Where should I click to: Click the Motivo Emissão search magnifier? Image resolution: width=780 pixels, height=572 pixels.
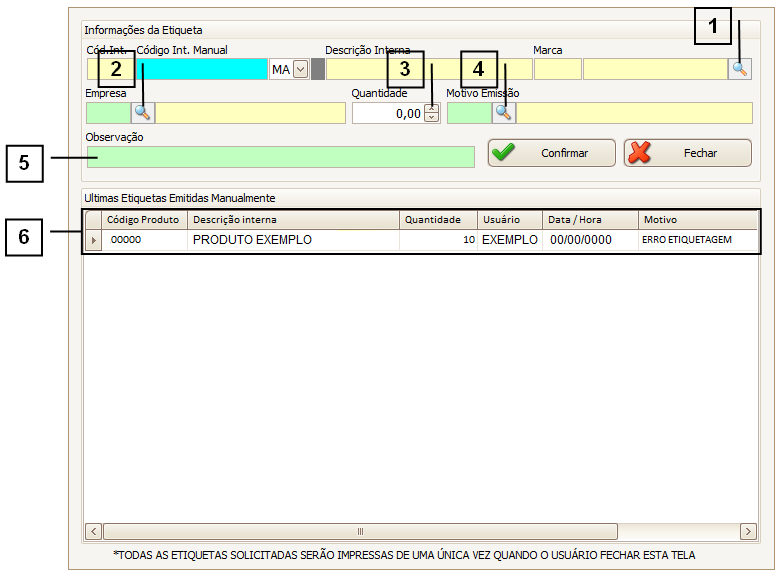click(x=503, y=113)
